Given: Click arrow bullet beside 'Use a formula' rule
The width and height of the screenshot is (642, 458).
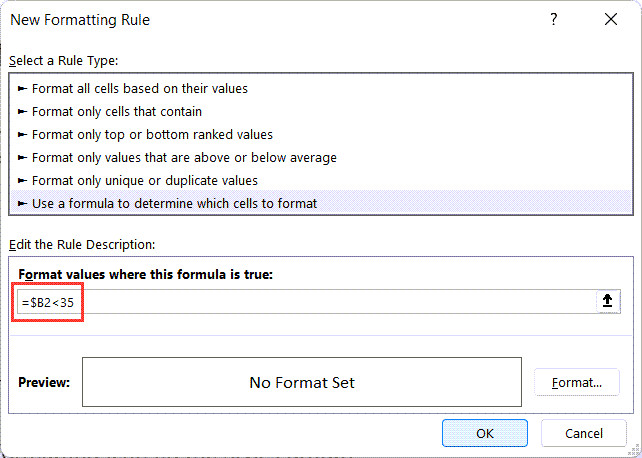Looking at the screenshot, I should [x=22, y=204].
